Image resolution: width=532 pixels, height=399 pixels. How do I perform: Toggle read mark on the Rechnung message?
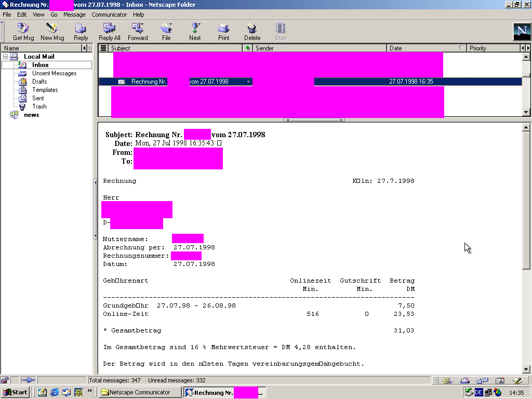coord(248,82)
